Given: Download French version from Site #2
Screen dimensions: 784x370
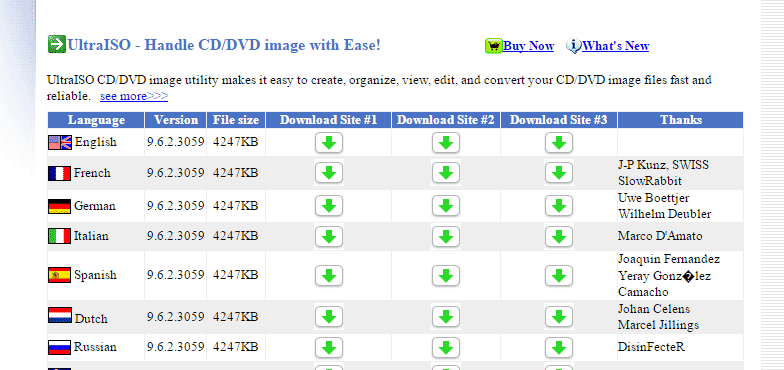Looking at the screenshot, I should (x=446, y=173).
